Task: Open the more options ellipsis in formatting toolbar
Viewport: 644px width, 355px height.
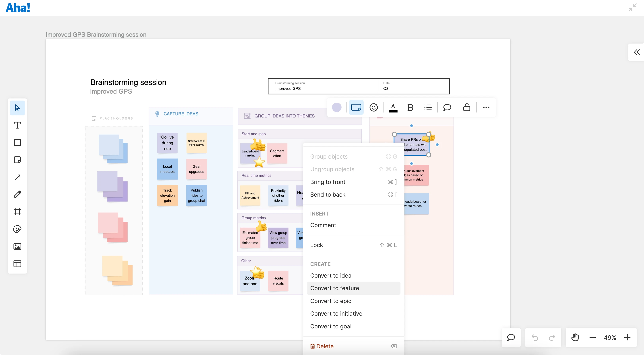Action: (x=486, y=107)
